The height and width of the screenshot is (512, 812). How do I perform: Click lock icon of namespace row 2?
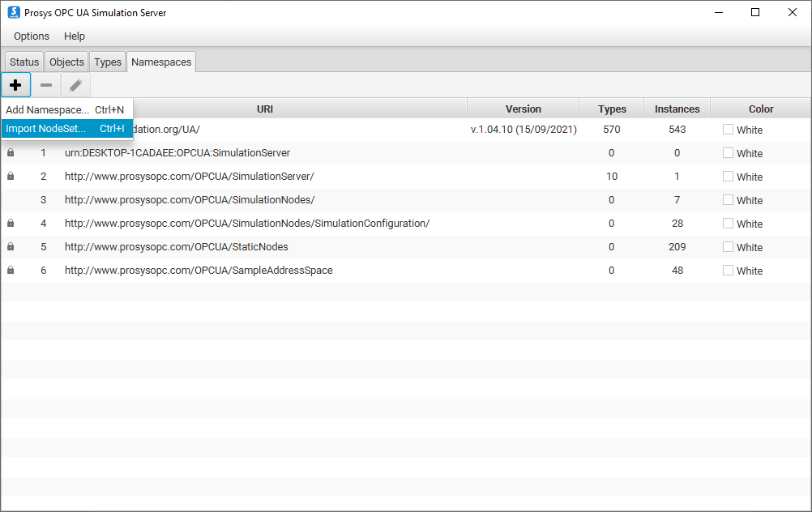click(11, 176)
